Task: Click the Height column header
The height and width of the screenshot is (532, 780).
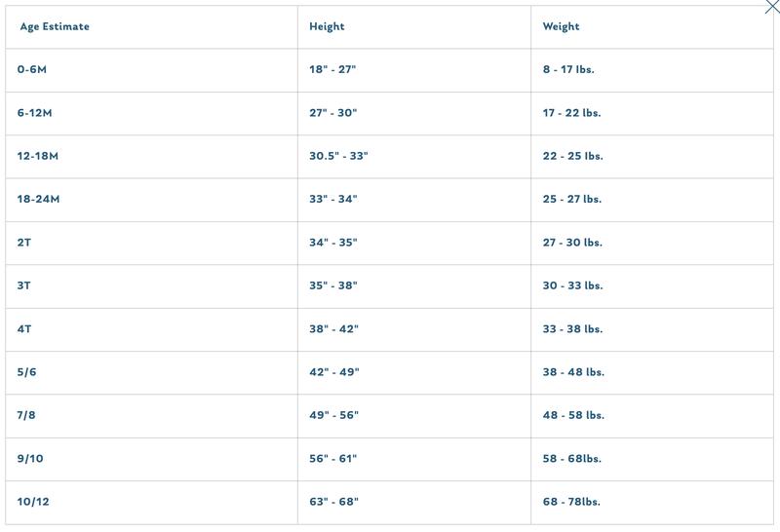Action: click(327, 26)
